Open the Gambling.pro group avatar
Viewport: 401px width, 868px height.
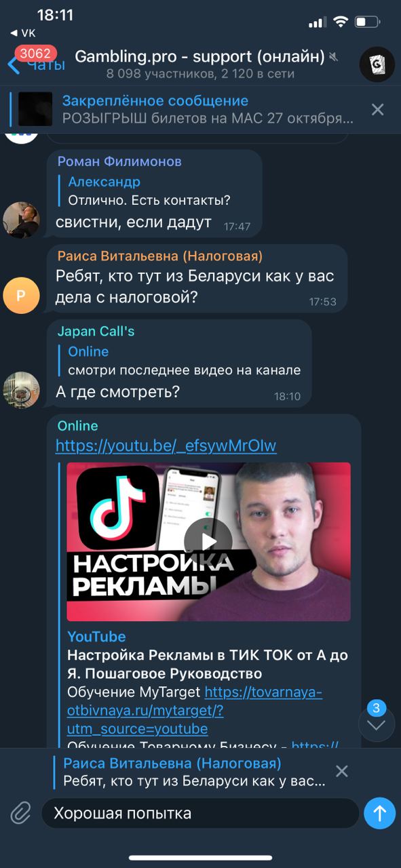coord(377,64)
